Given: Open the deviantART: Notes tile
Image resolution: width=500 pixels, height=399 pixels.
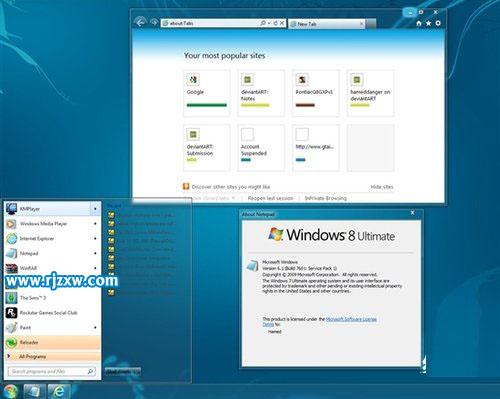Looking at the screenshot, I should pyautogui.click(x=261, y=93).
